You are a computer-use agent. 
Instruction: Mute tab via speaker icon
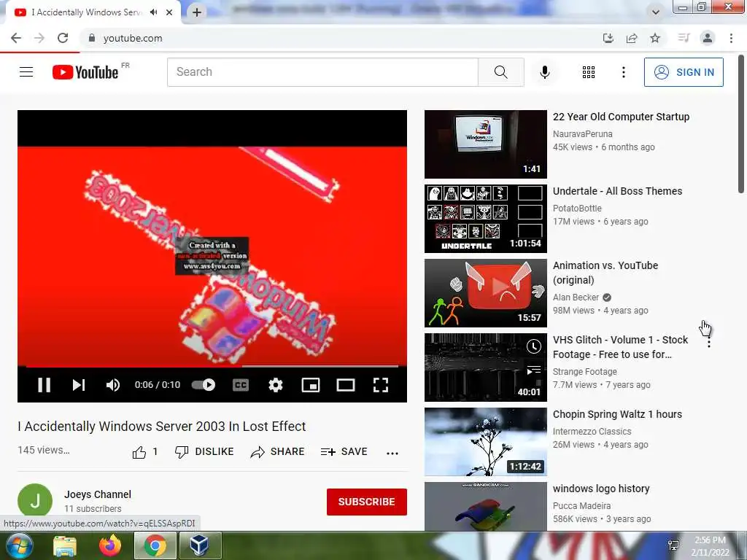coord(153,12)
